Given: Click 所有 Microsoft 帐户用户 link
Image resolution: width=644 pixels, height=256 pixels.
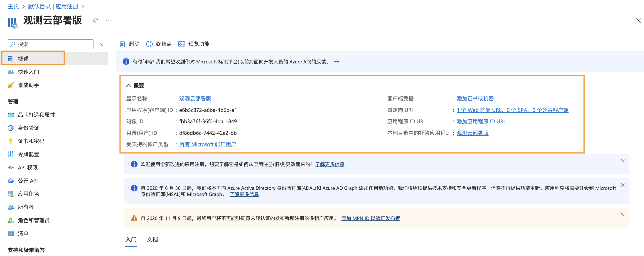Looking at the screenshot, I should point(207,144).
